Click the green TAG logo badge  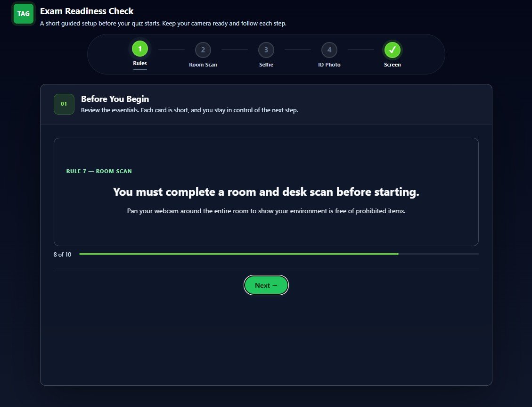click(24, 14)
